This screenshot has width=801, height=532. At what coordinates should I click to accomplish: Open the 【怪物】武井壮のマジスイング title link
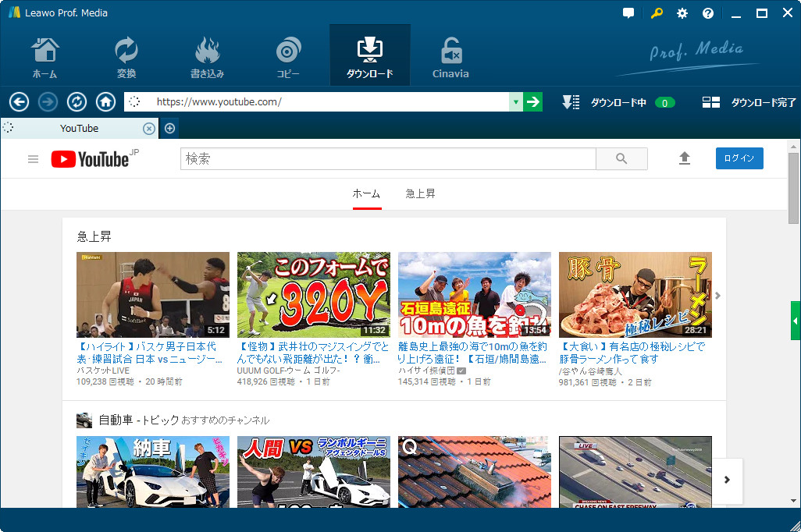(313, 353)
